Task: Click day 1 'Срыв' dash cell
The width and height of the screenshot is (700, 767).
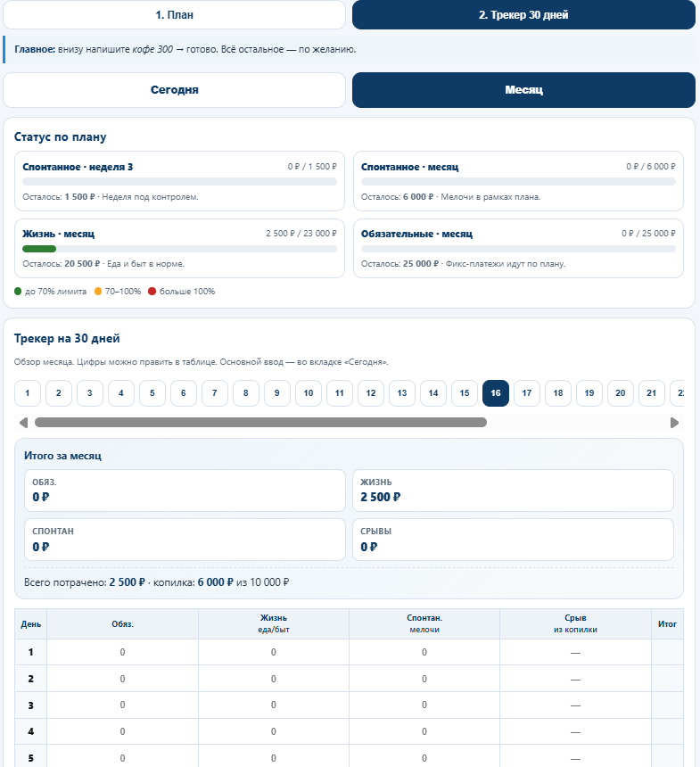Action: tap(575, 652)
